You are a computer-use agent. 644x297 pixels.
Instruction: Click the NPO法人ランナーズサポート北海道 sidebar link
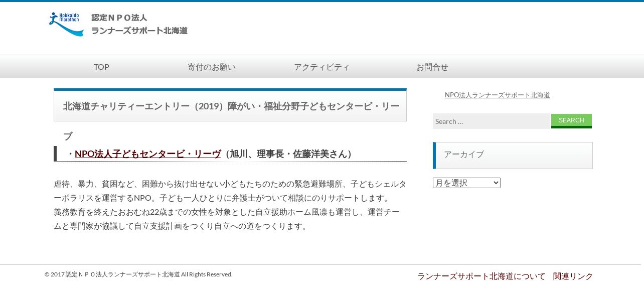pos(498,95)
